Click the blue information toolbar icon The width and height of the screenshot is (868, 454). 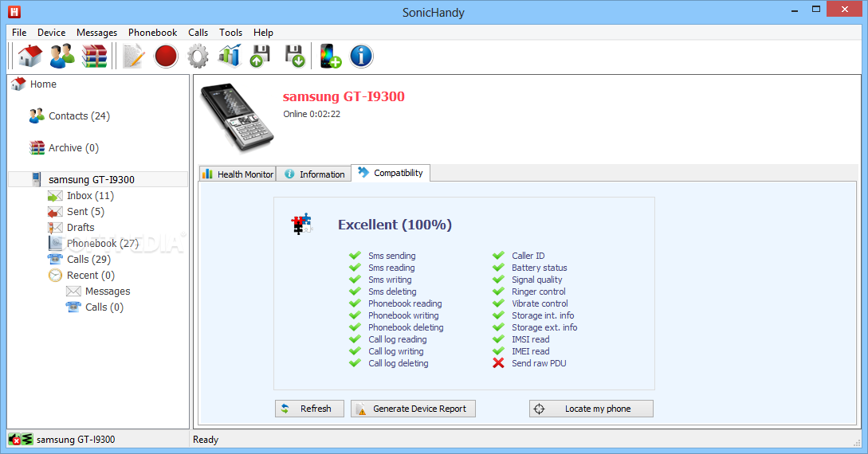click(362, 56)
